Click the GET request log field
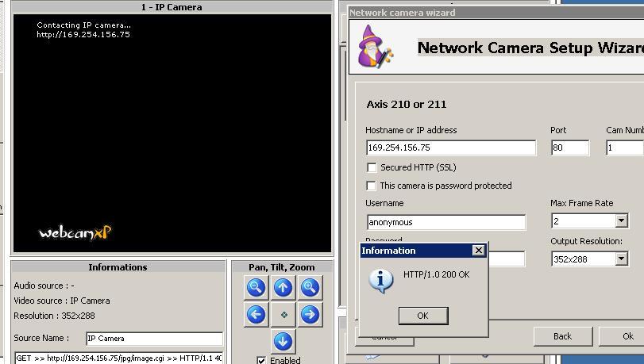Viewport: 644px width, 364px height. click(118, 358)
